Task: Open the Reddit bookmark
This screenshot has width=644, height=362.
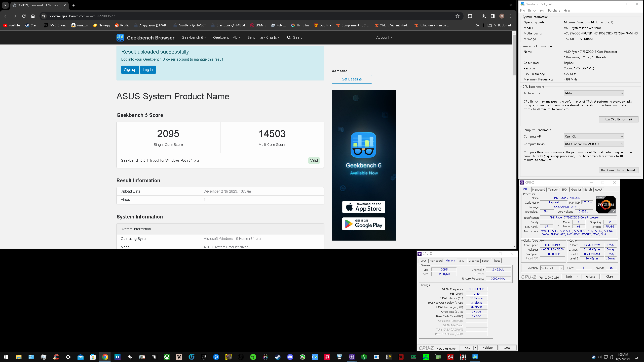Action: pyautogui.click(x=122, y=25)
